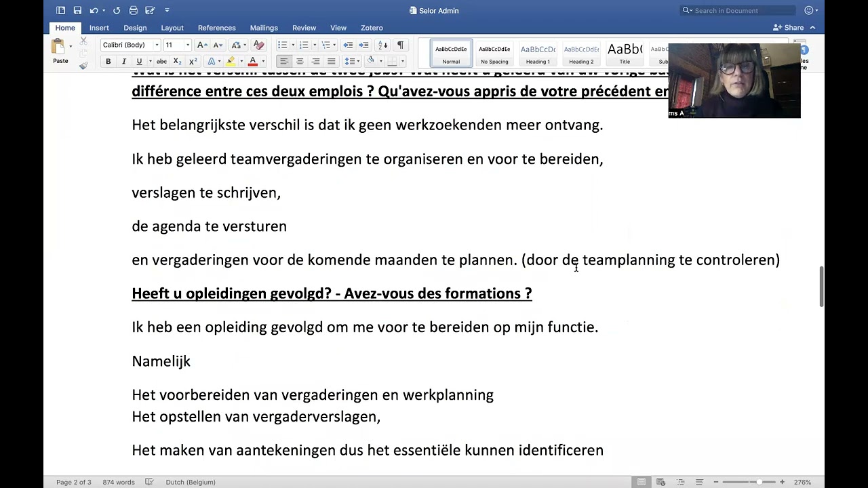The height and width of the screenshot is (488, 868).
Task: Toggle paragraph marks display
Action: 400,45
